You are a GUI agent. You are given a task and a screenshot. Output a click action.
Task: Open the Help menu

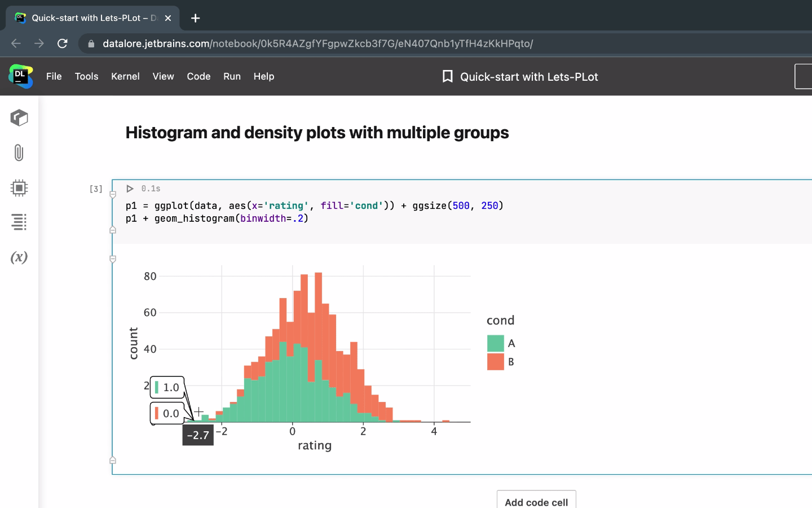[x=263, y=76]
